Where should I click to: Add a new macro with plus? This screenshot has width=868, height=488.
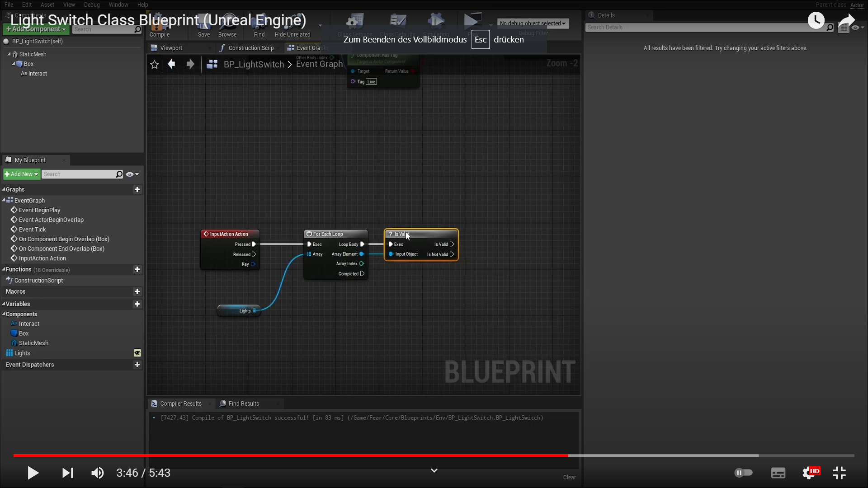[137, 291]
